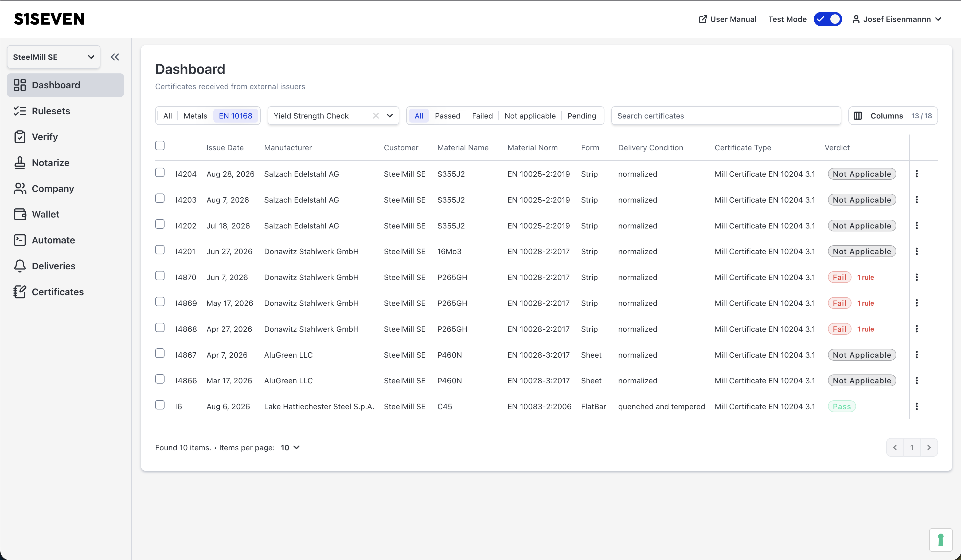961x560 pixels.
Task: Open row actions menu for certificate 14870
Action: pos(917,277)
